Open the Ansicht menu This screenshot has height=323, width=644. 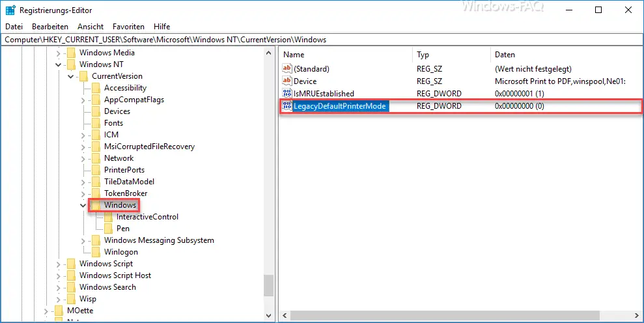91,26
